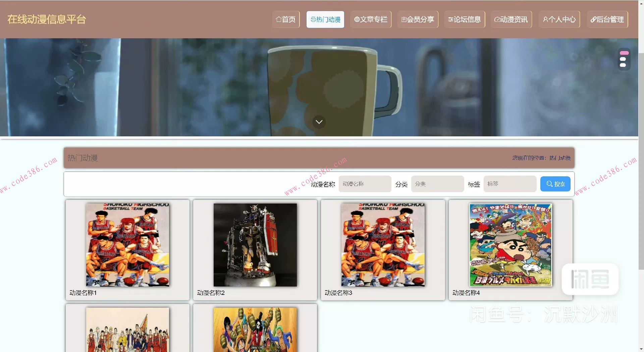Open the 动漫名称4 Crayon Shin-chan thumbnail
644x352 pixels.
(511, 245)
